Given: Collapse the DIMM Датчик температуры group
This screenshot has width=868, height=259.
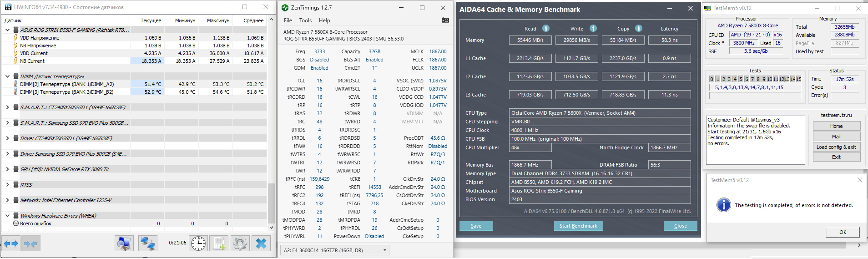Looking at the screenshot, I should [7, 76].
